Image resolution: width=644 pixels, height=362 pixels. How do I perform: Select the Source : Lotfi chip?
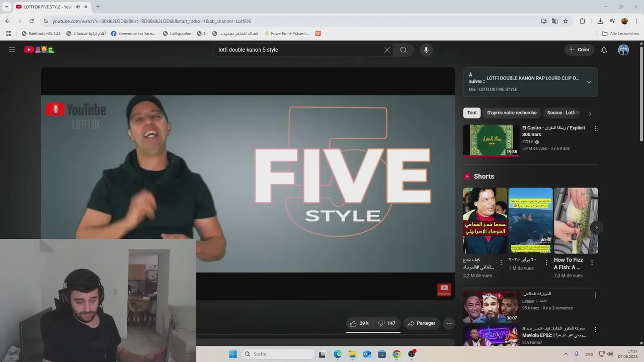pyautogui.click(x=563, y=113)
